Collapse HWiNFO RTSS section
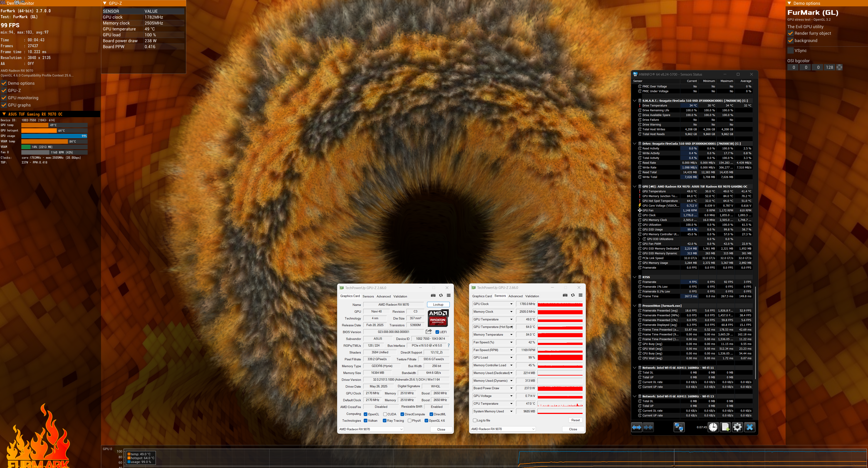Viewport: 868px width, 468px height. click(635, 277)
